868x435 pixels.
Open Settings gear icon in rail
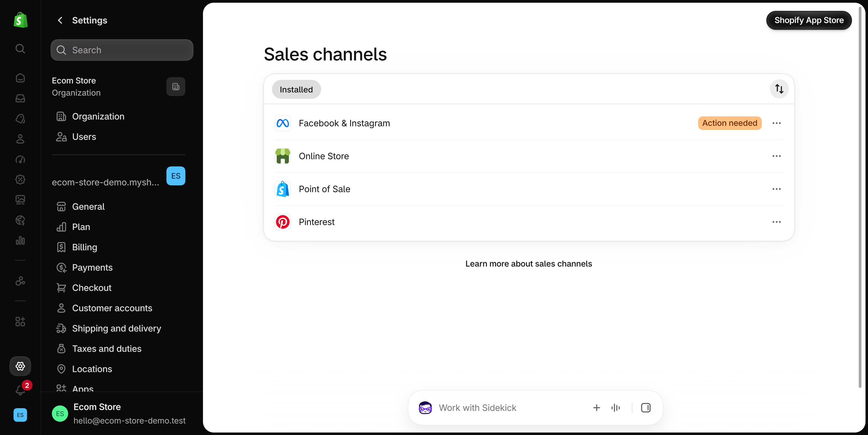pos(20,366)
